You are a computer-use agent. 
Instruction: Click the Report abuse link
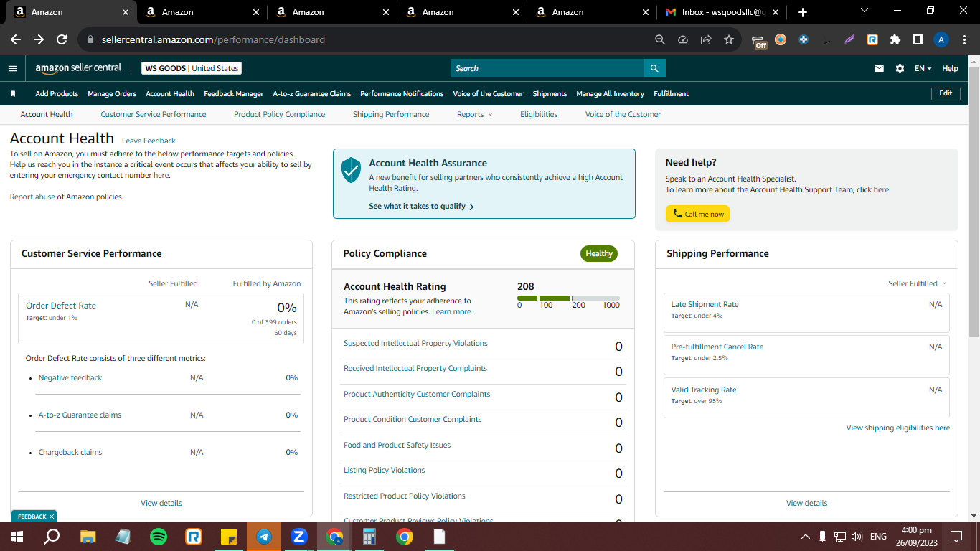tap(32, 197)
